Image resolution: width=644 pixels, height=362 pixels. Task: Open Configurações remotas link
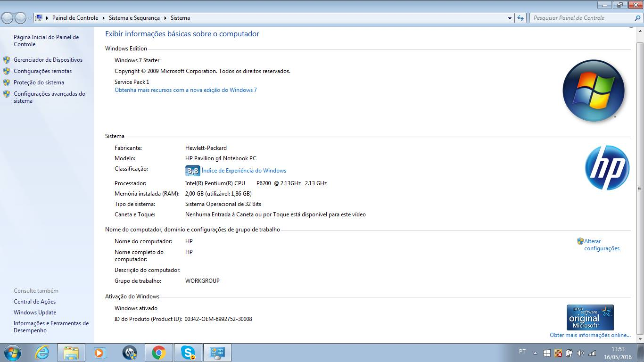42,71
